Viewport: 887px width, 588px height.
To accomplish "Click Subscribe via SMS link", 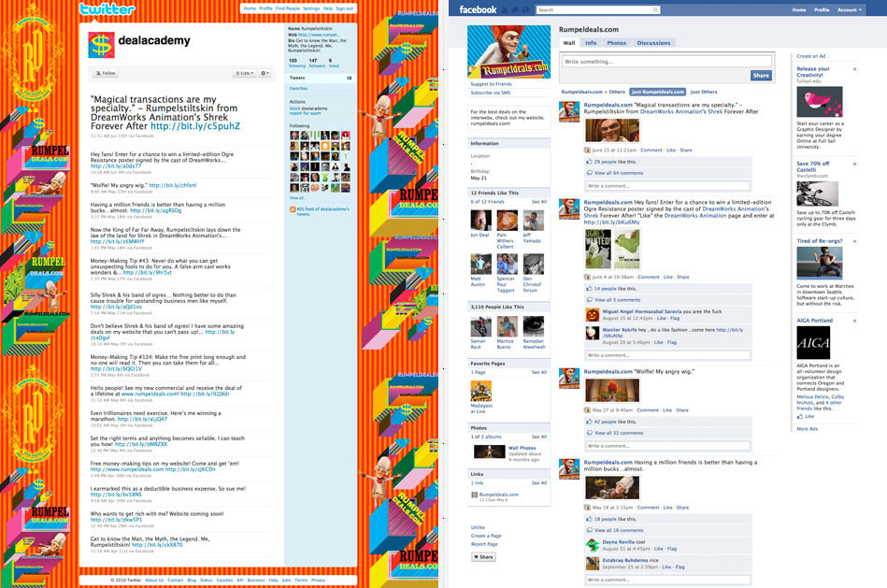I will pos(490,93).
